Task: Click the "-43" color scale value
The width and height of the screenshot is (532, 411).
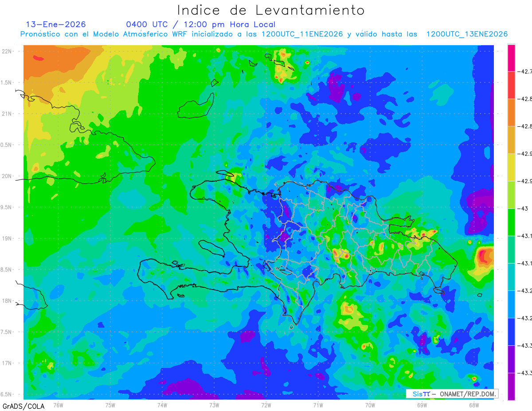Action: [x=524, y=208]
